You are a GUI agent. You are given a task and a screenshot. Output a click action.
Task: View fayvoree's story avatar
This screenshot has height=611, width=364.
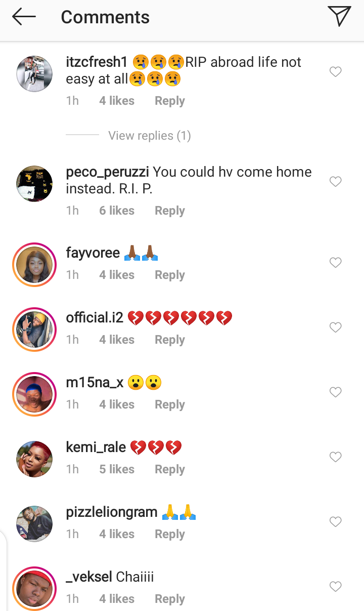(x=34, y=265)
